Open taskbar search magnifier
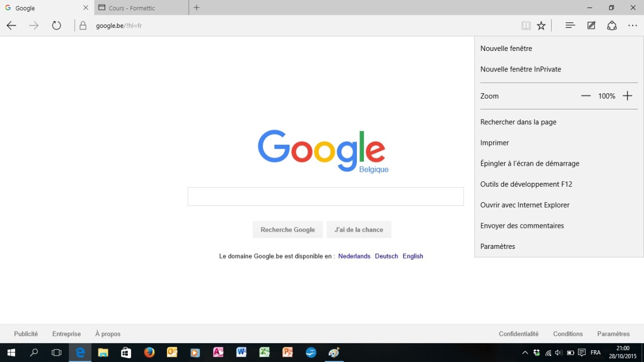This screenshot has height=362, width=644. [x=34, y=352]
